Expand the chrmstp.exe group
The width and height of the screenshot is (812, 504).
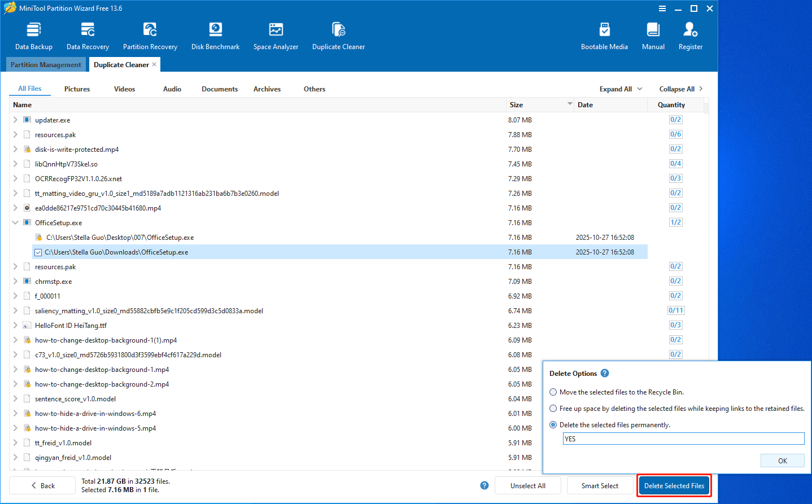pyautogui.click(x=15, y=281)
